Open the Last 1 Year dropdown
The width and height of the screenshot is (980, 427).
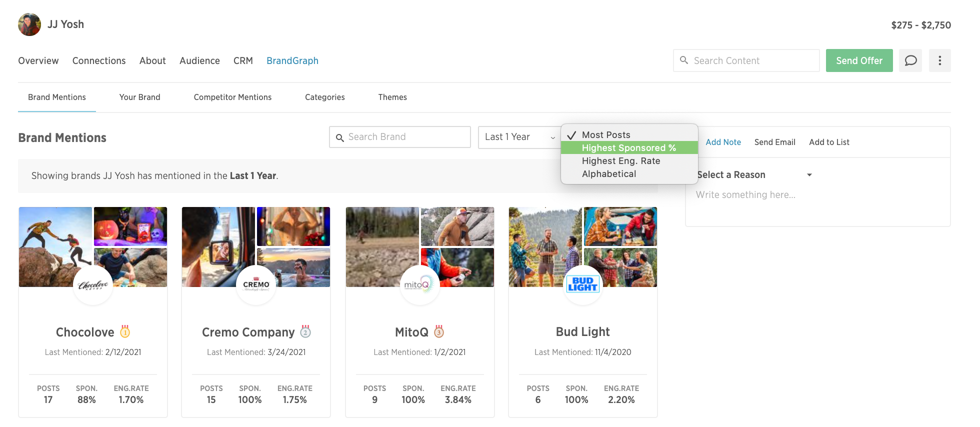point(519,137)
